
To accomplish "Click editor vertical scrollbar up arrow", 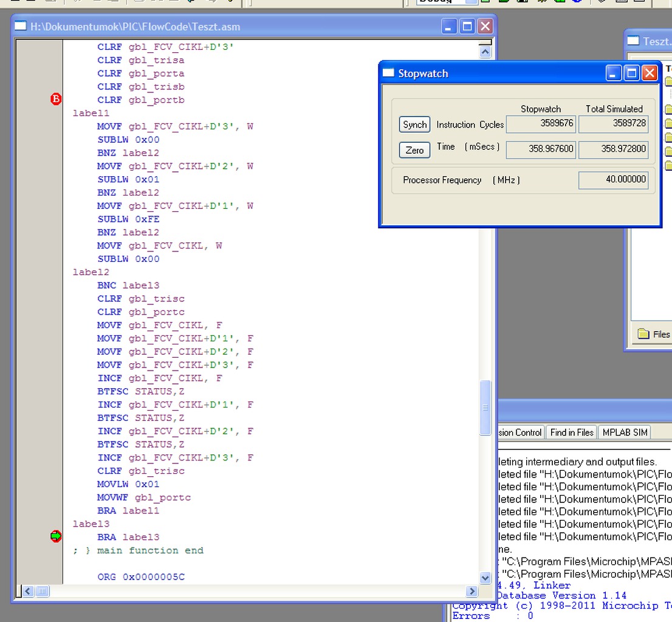I will click(x=485, y=52).
